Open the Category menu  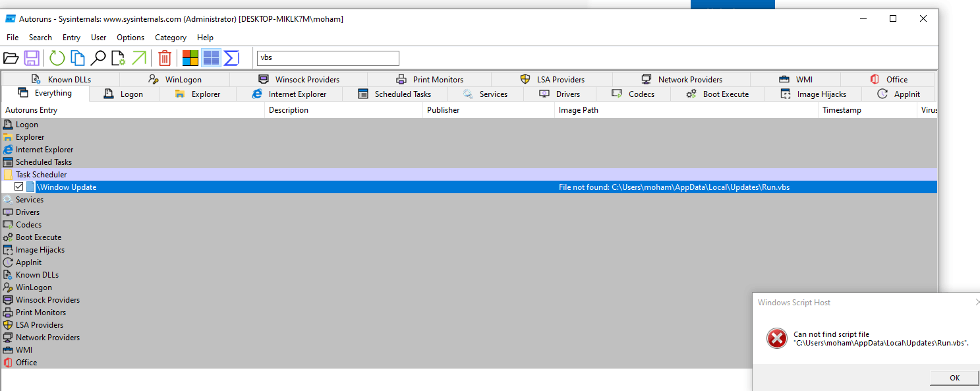click(x=171, y=38)
